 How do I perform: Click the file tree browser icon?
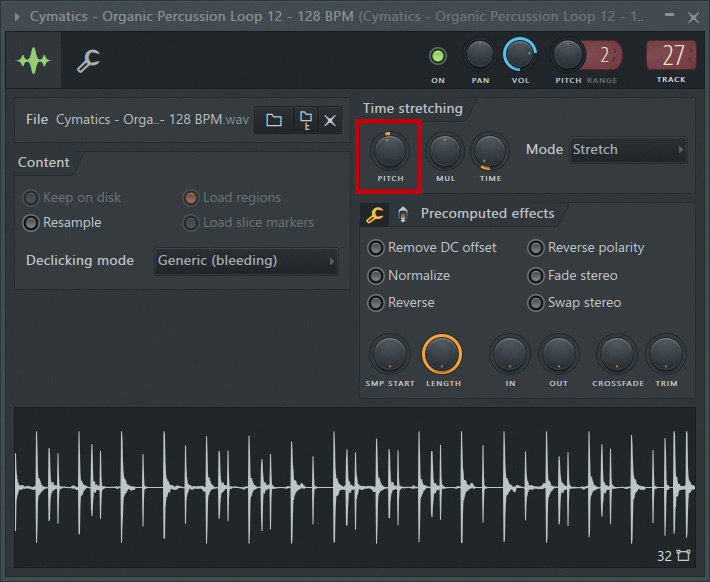click(x=306, y=120)
